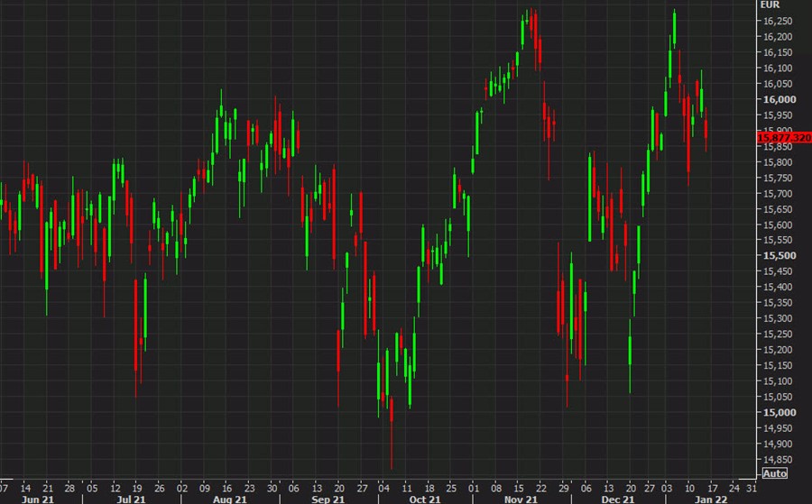The image size is (812, 504).
Task: Select the current price tag 15,877.320
Action: click(x=784, y=138)
